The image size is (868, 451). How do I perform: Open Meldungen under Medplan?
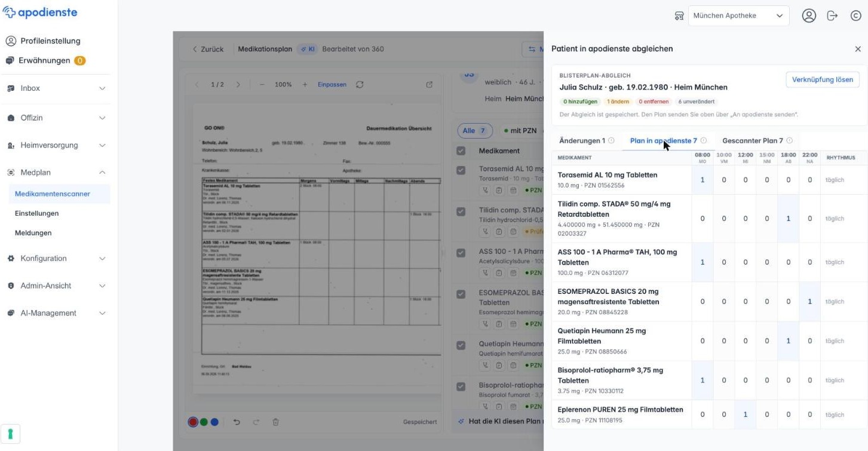[33, 233]
